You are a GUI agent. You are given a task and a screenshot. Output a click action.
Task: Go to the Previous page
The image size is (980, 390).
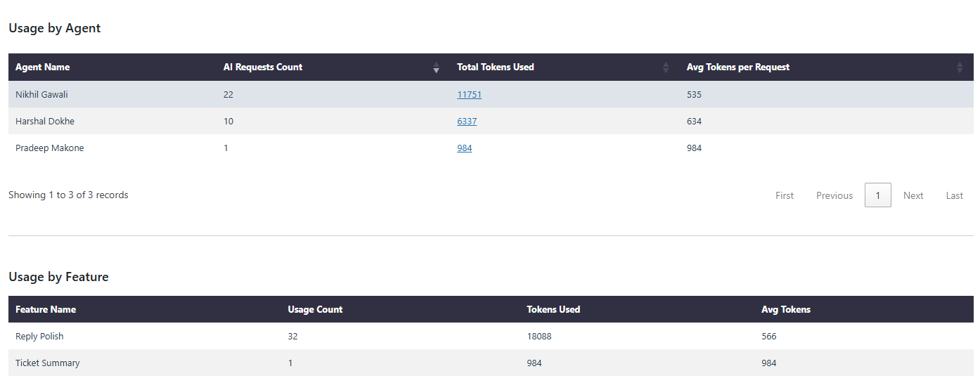(834, 195)
